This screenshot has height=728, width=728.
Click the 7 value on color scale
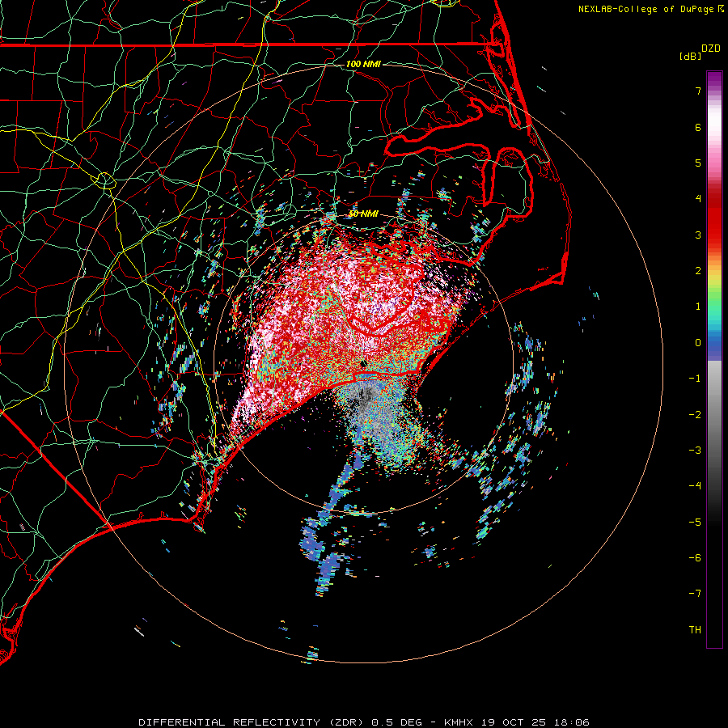click(x=698, y=91)
